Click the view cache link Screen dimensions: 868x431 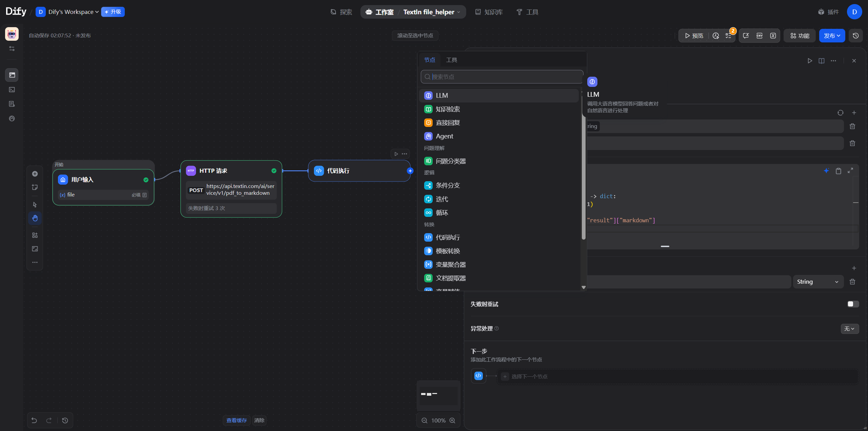(x=236, y=420)
